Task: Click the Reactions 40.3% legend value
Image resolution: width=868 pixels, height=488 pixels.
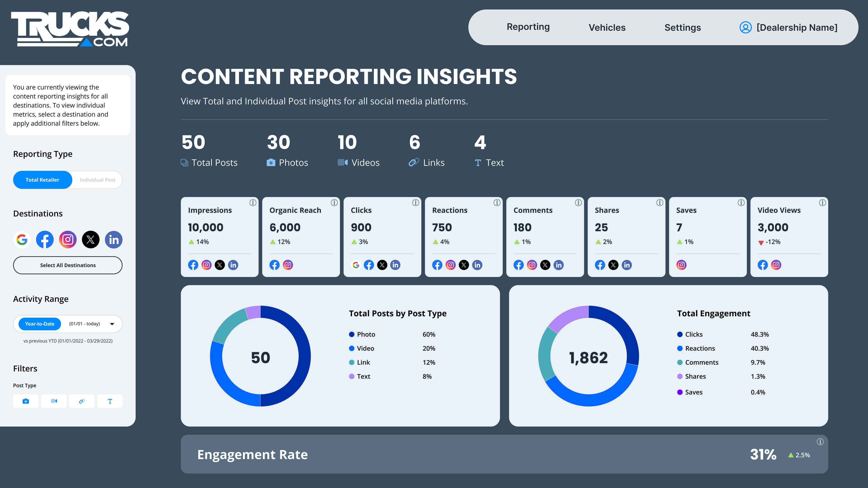Action: click(x=759, y=349)
